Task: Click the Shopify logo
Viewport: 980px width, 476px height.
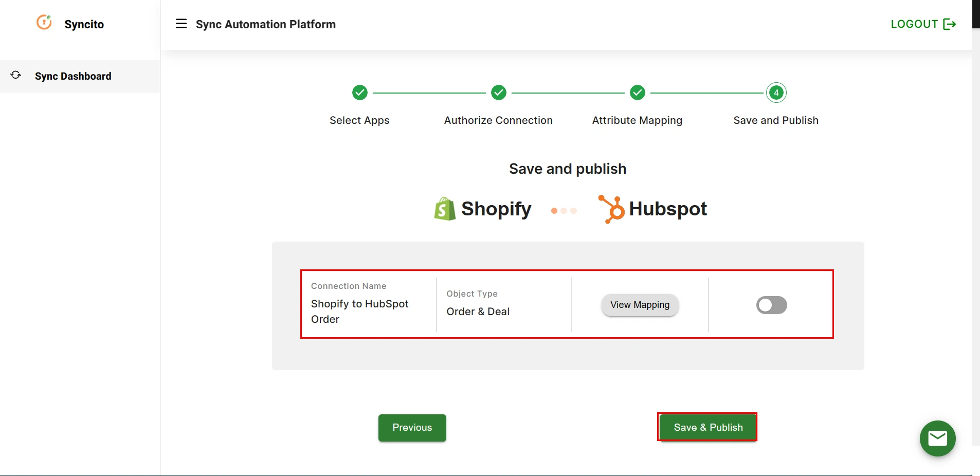Action: click(x=444, y=209)
